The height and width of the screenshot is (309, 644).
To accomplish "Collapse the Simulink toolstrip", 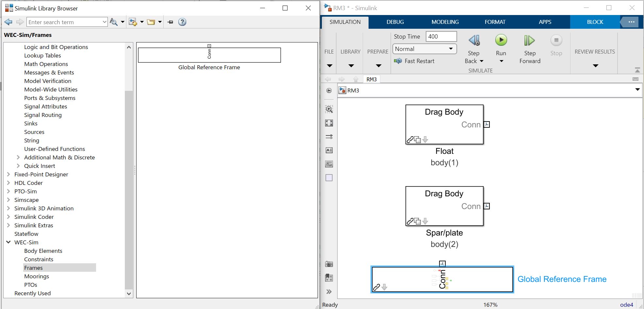I will (x=637, y=70).
